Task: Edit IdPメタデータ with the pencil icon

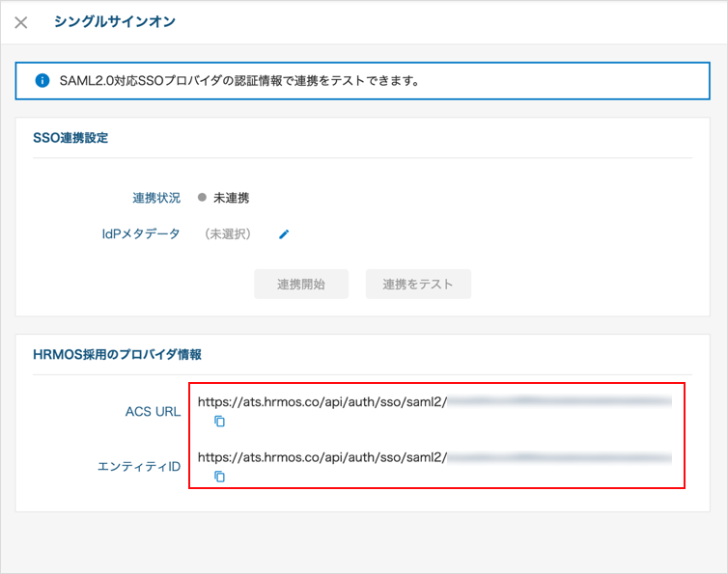Action: tap(284, 234)
